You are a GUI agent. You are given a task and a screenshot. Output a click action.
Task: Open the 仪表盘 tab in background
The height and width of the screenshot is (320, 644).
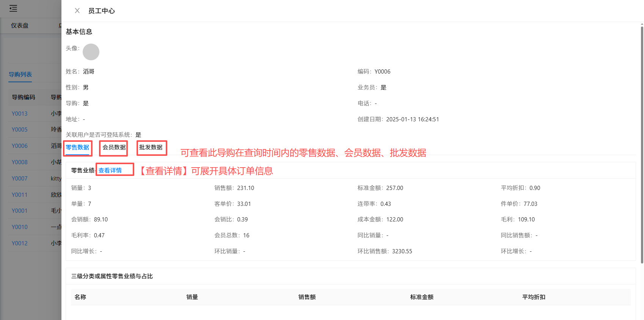click(x=20, y=25)
